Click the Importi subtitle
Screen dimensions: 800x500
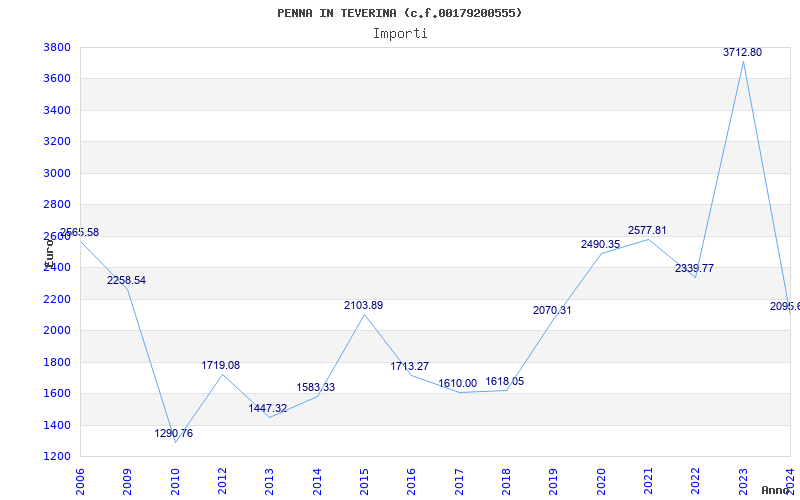[x=400, y=33]
